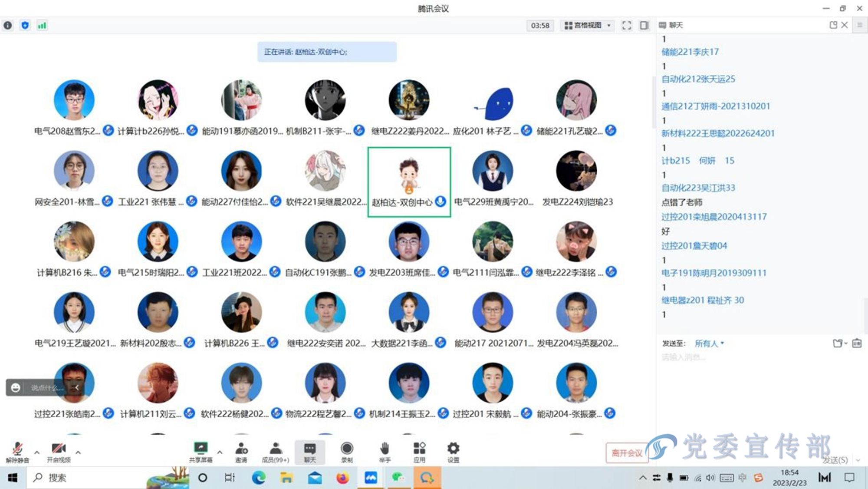This screenshot has height=489, width=868.
Task: Click the 离开会议 leave meeting button
Action: [627, 453]
